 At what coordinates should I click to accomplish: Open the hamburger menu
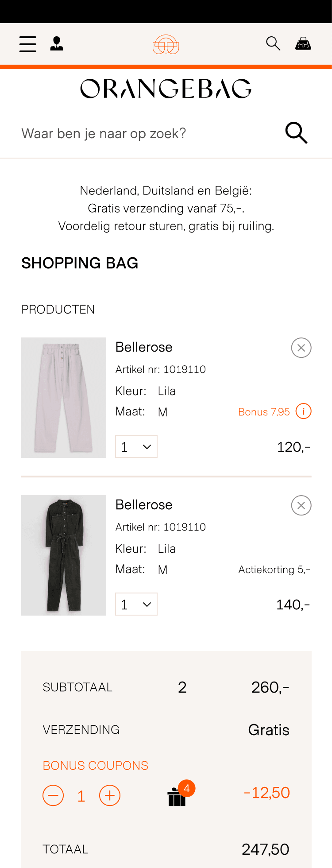point(28,44)
